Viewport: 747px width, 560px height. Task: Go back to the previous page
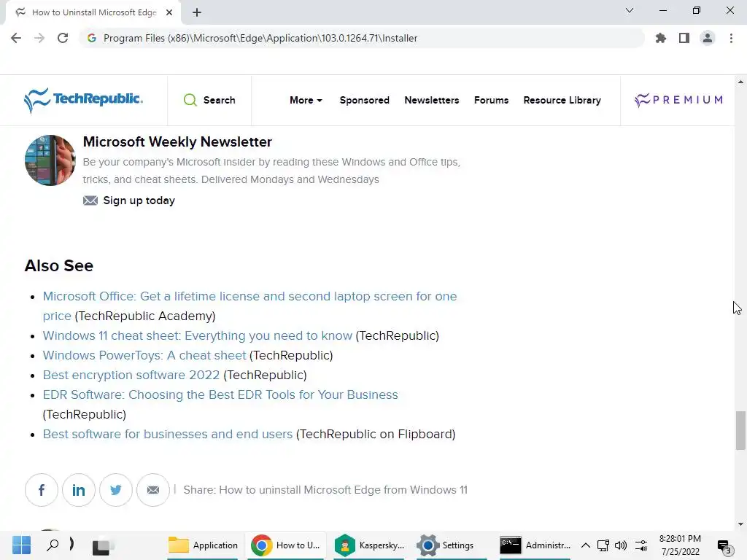click(16, 38)
